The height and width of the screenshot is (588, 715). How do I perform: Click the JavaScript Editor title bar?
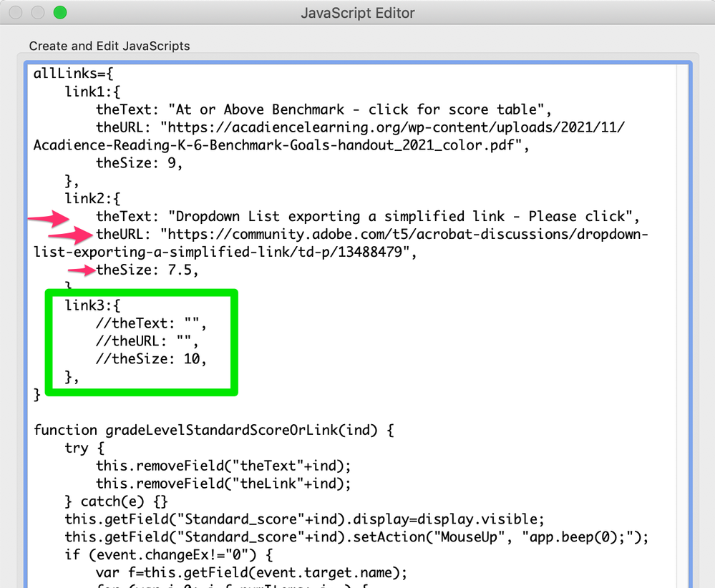(x=358, y=12)
